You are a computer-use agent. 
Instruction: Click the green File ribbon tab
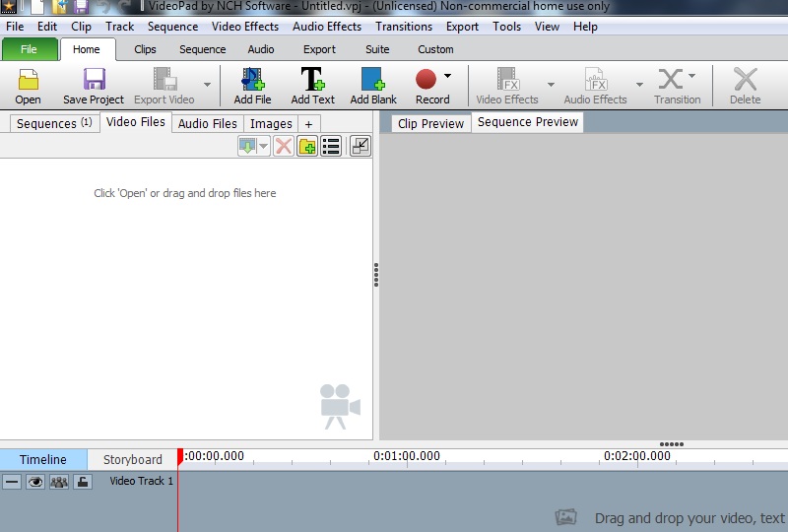coord(30,49)
